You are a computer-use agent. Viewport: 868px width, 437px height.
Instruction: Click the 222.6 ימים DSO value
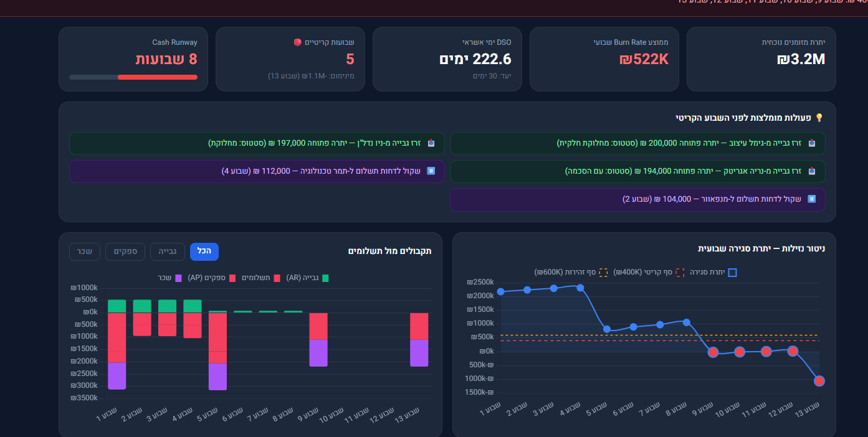475,60
